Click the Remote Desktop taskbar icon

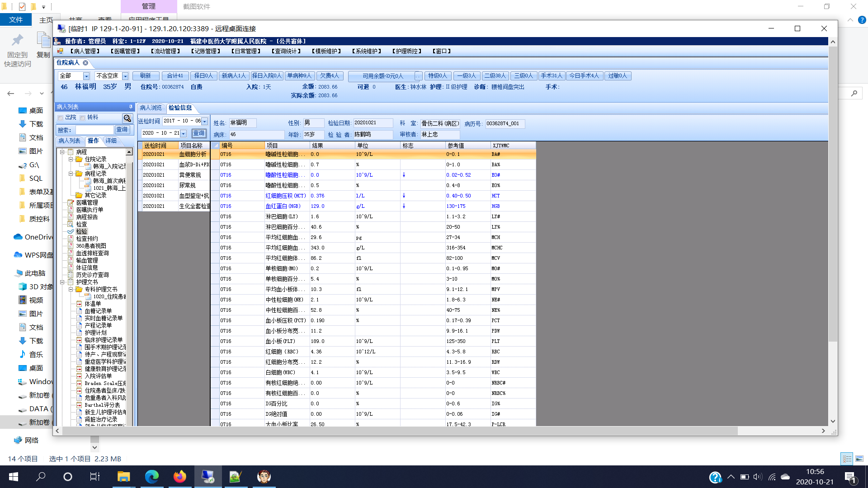(x=208, y=477)
